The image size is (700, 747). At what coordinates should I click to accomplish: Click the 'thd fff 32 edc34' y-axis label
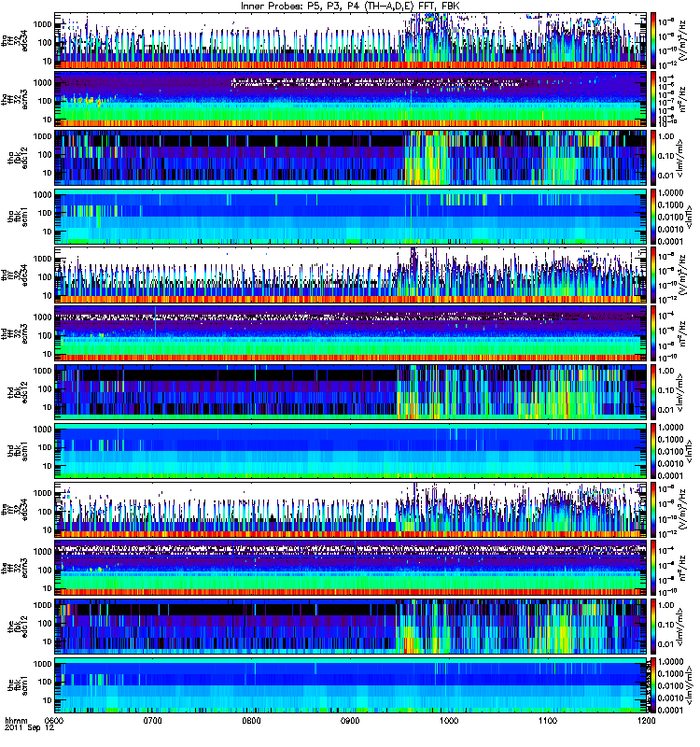pos(15,275)
